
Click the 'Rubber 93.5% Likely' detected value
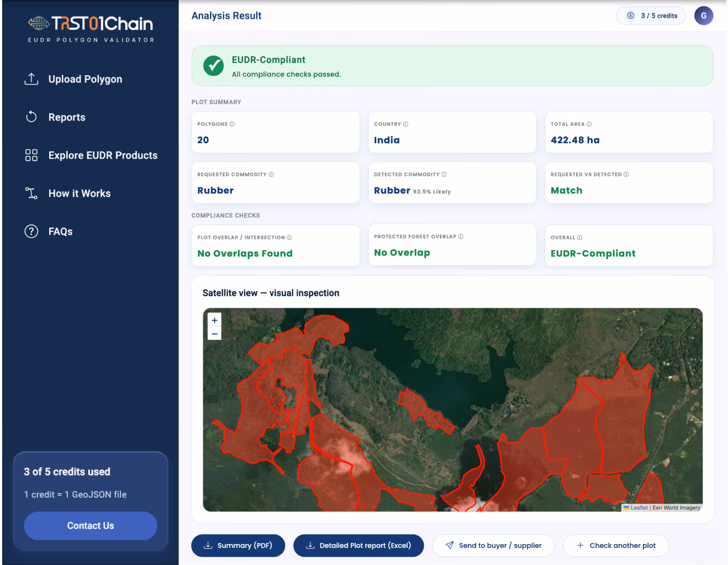(x=412, y=191)
